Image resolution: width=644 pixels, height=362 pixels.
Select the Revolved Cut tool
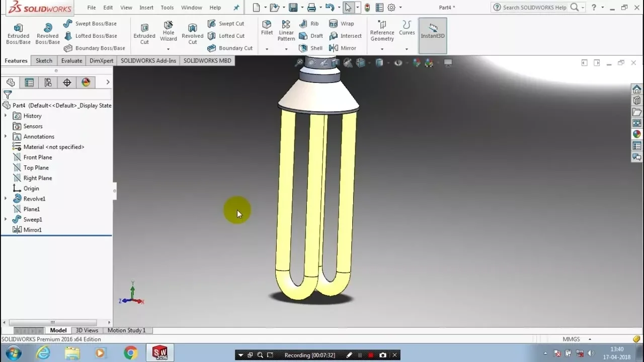193,34
